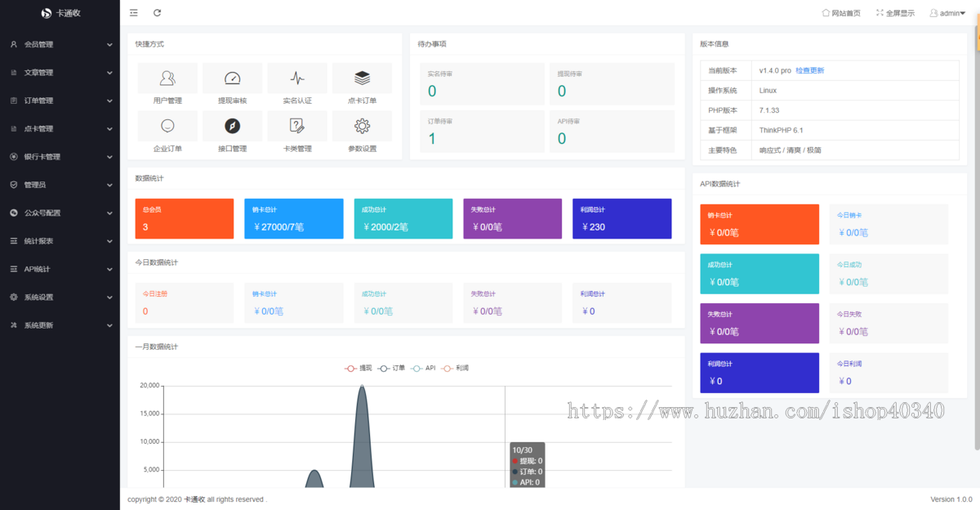The width and height of the screenshot is (980, 510).
Task: Toggle 利润 series in chart legend
Action: coord(455,368)
